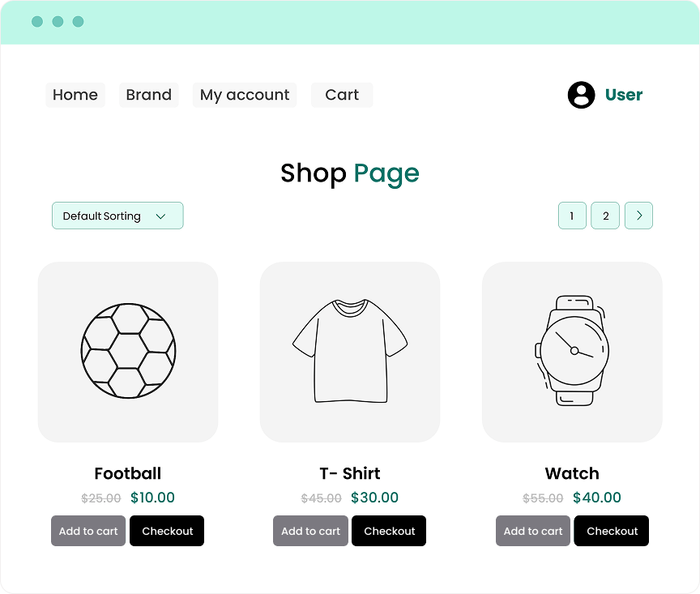The image size is (700, 594).
Task: Checkout the Watch
Action: pyautogui.click(x=611, y=531)
